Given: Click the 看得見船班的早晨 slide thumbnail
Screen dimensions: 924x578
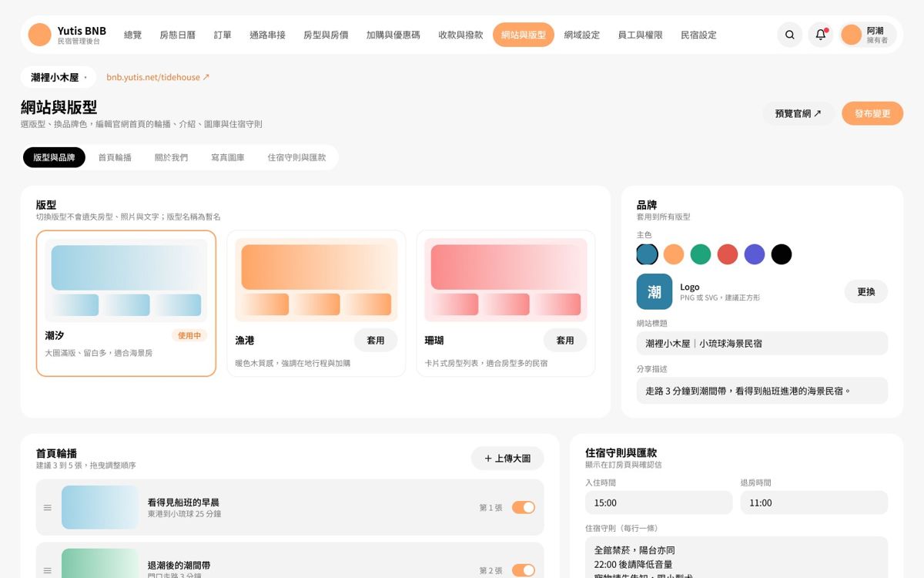Looking at the screenshot, I should [x=100, y=507].
